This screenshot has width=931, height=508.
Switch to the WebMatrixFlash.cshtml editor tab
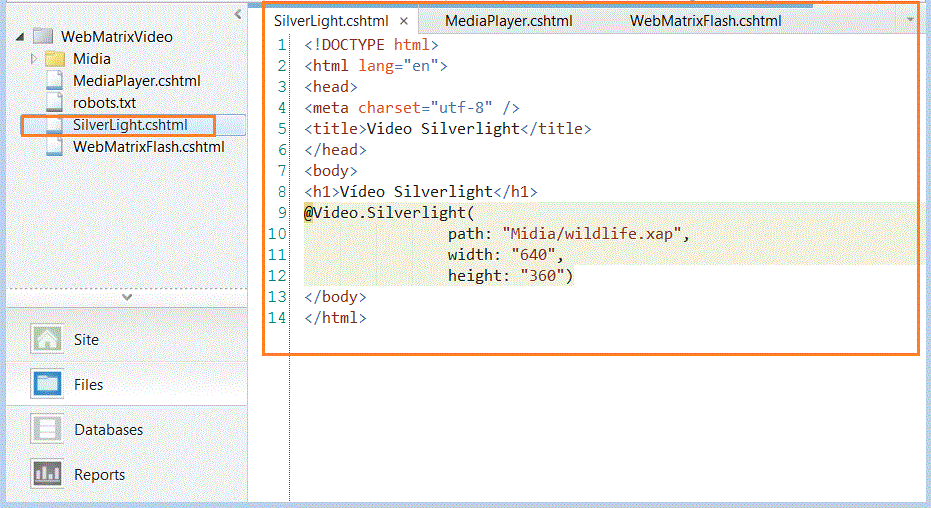705,21
